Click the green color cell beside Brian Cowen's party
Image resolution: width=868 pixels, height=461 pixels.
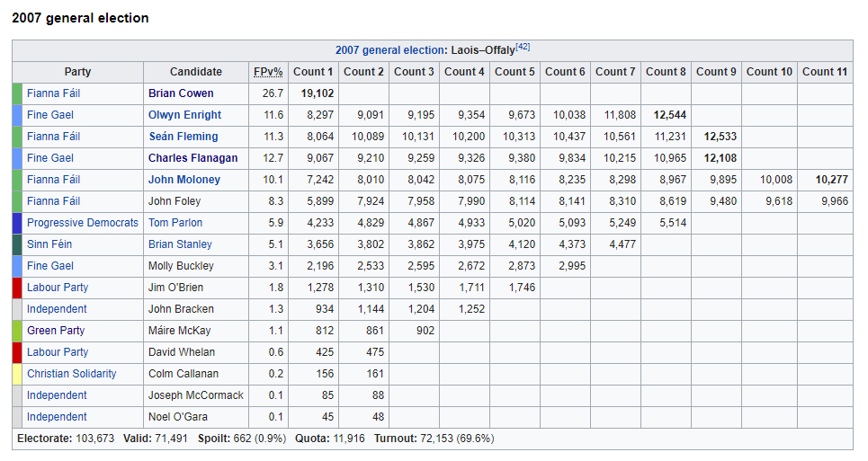pyautogui.click(x=17, y=93)
